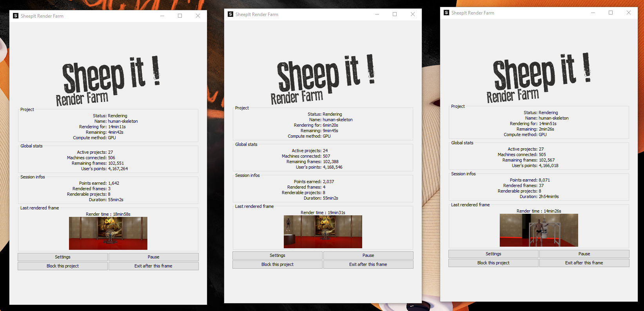644x311 pixels.
Task: Block this project in the left window
Action: point(63,266)
